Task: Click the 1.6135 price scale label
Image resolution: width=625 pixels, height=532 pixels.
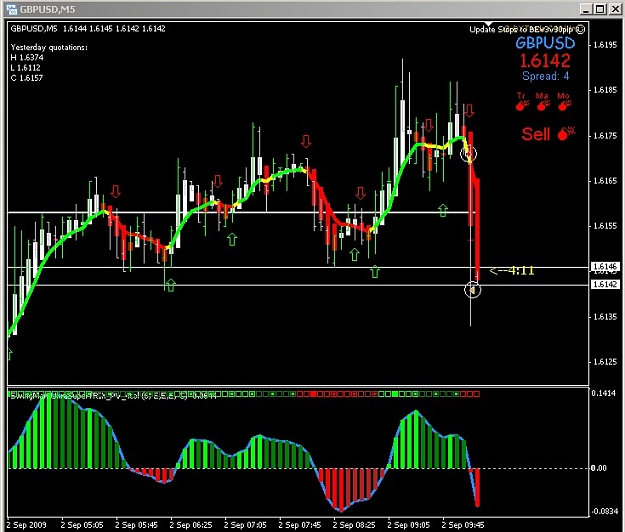Action: click(605, 317)
